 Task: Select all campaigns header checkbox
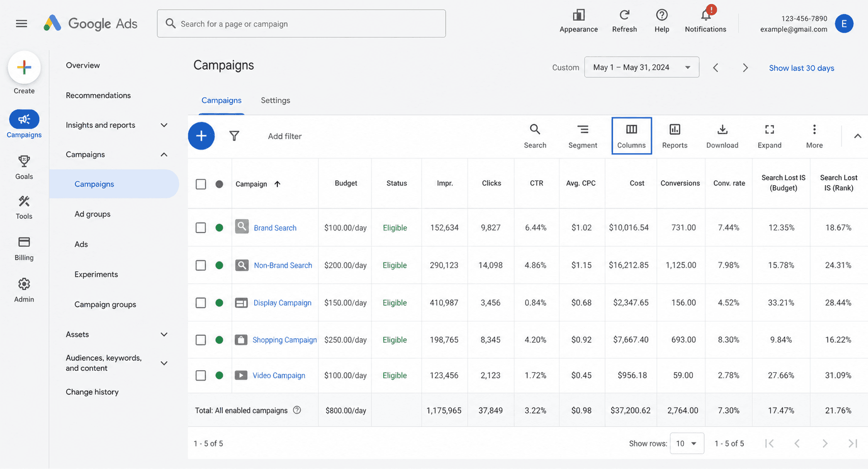(x=201, y=184)
